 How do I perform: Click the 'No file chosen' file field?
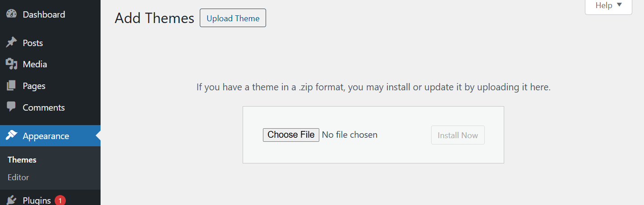click(x=350, y=135)
